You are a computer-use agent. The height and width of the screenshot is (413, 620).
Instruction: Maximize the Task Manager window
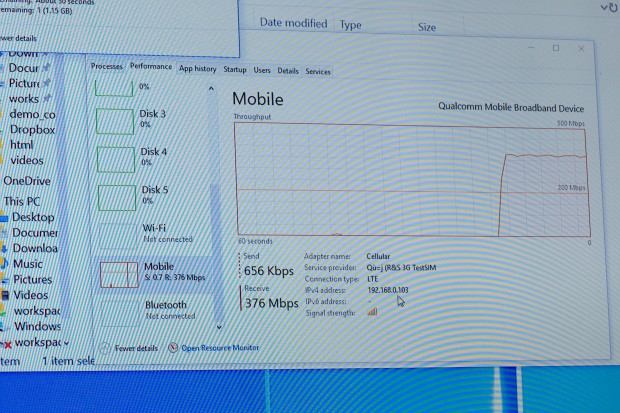click(x=556, y=48)
